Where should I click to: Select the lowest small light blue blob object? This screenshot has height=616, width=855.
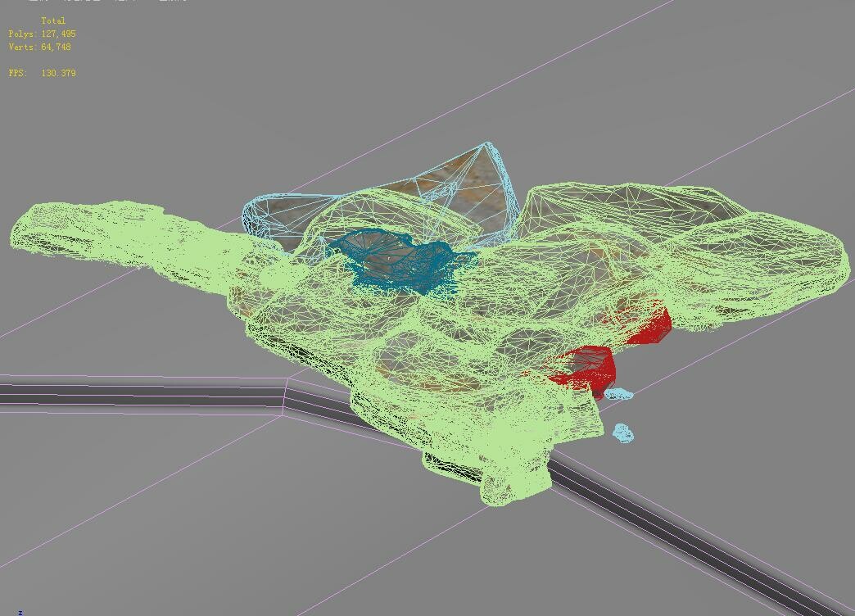point(623,433)
